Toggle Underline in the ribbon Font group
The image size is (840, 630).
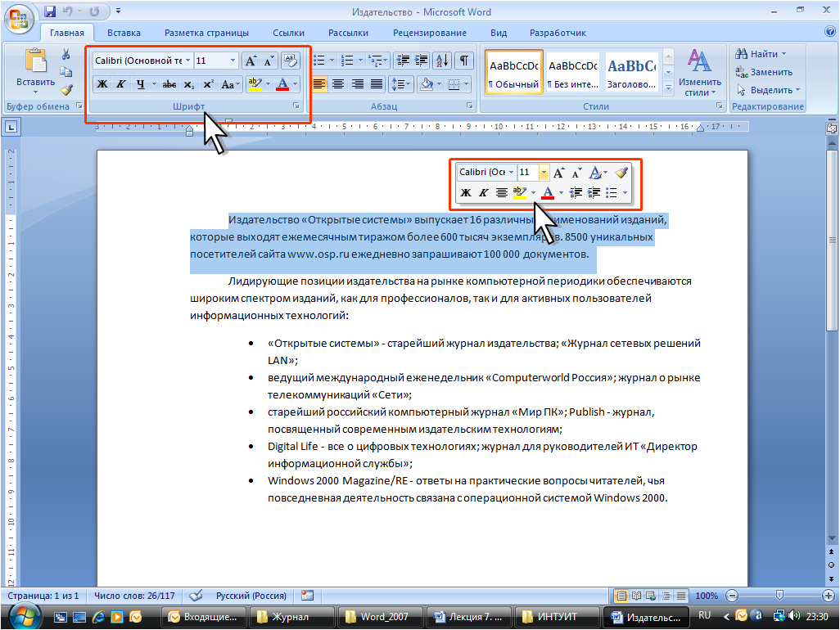pyautogui.click(x=140, y=84)
